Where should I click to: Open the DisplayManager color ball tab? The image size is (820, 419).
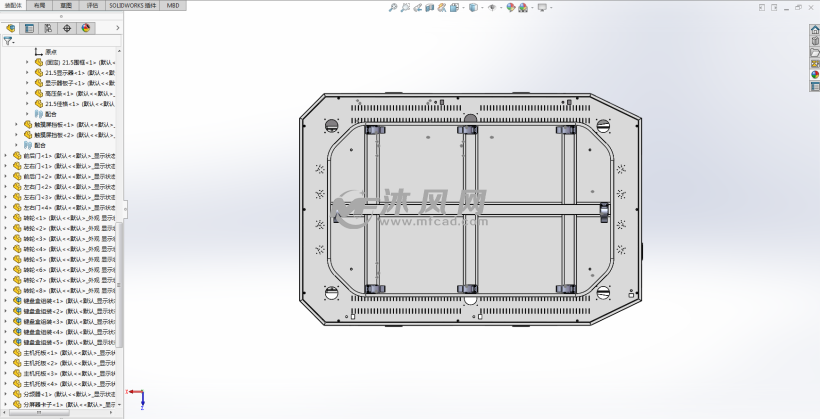[86, 28]
